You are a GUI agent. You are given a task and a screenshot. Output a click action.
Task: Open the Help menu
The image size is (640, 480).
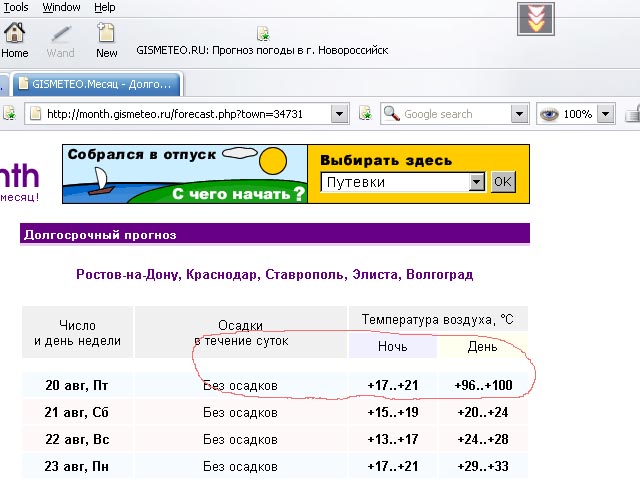click(x=104, y=7)
